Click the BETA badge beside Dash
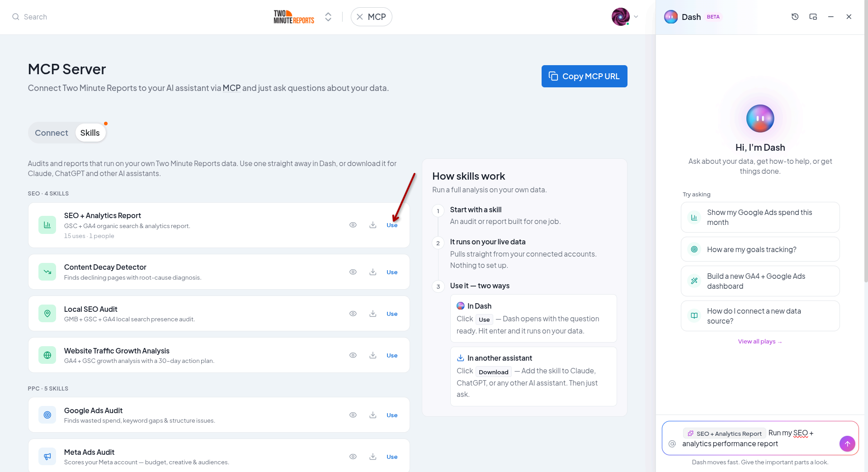868x472 pixels. click(x=713, y=17)
